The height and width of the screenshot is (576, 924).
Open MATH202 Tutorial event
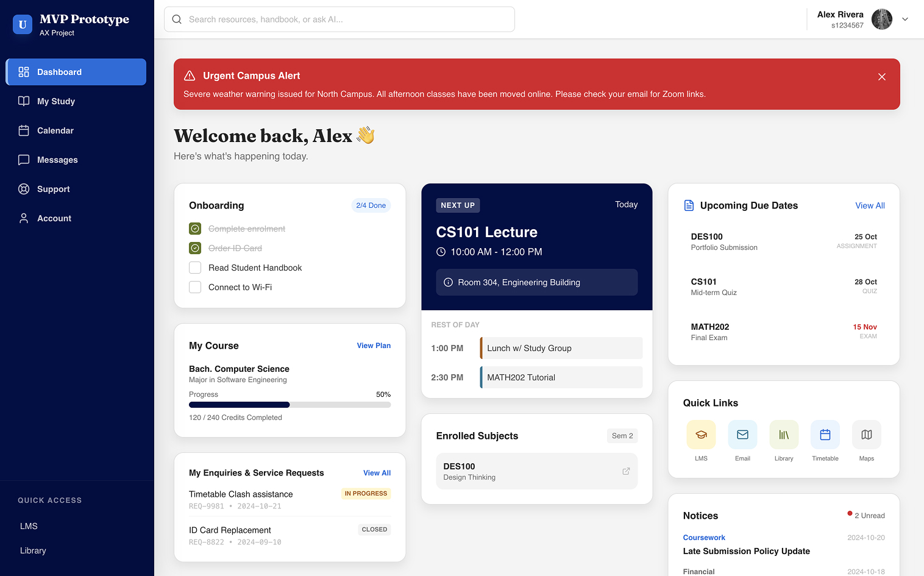pos(561,377)
